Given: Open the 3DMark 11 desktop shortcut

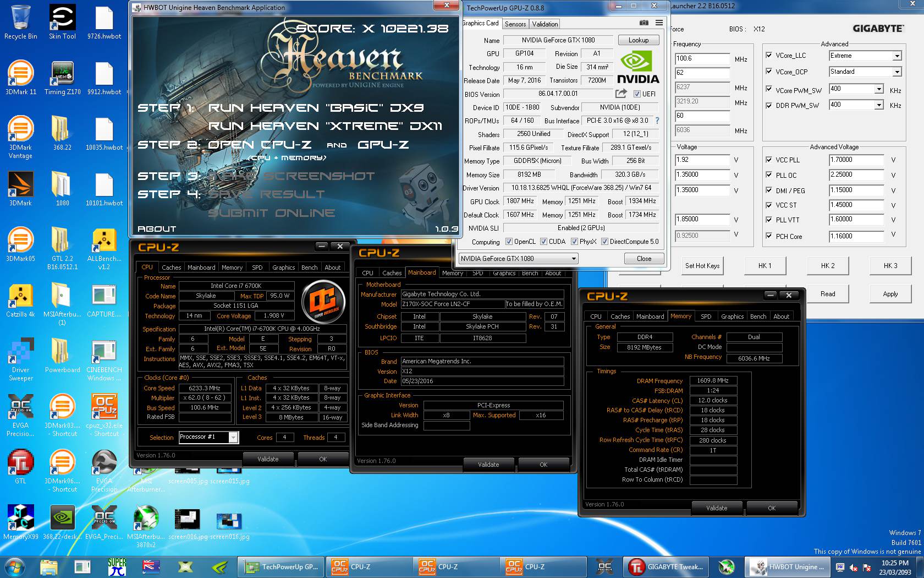Looking at the screenshot, I should click(x=20, y=78).
